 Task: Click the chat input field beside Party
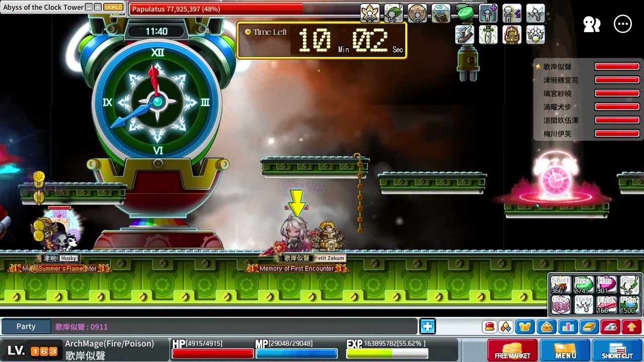[x=234, y=327]
